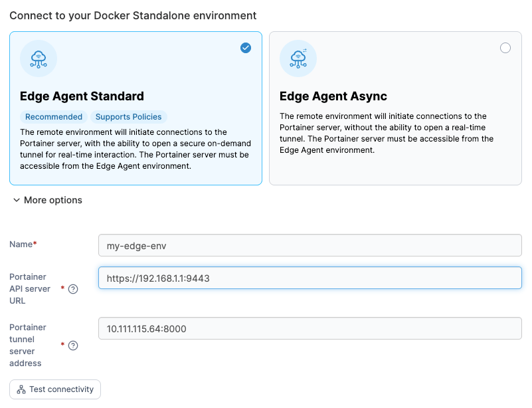Click the Portainer API server URL field
This screenshot has width=532, height=408.
[x=310, y=278]
